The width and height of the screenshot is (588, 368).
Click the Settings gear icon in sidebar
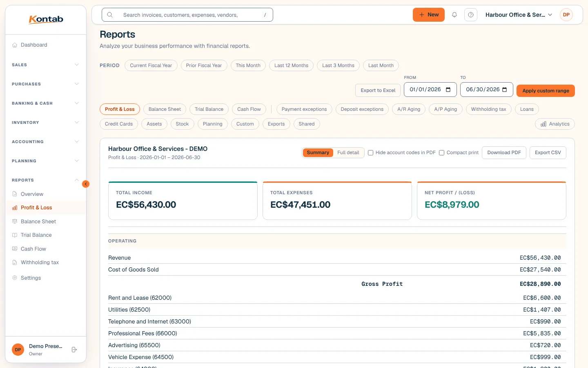[15, 278]
